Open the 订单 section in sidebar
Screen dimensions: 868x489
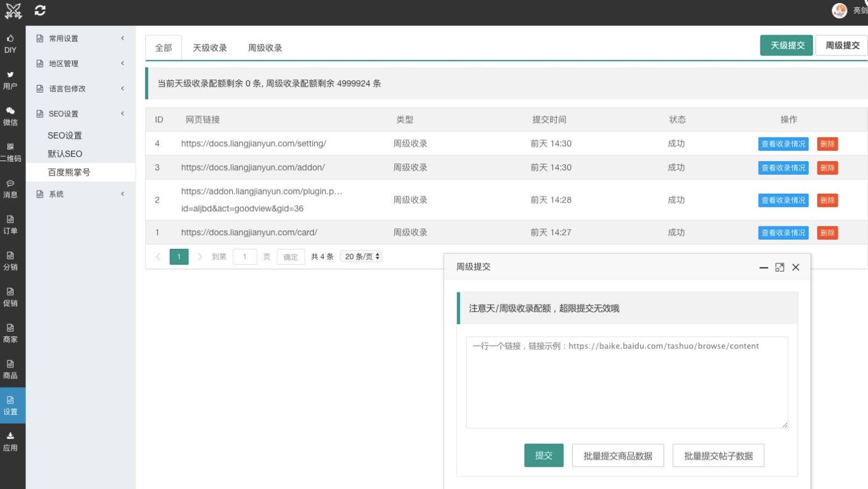pyautogui.click(x=10, y=225)
